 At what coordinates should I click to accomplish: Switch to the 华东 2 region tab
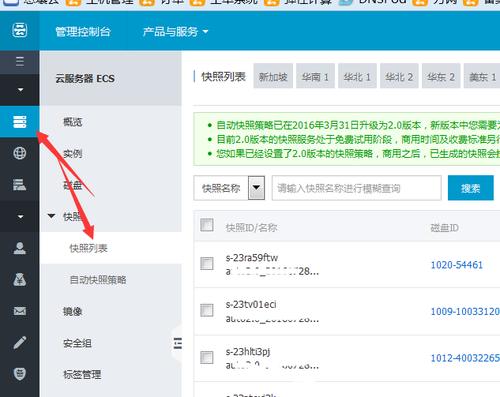pyautogui.click(x=441, y=76)
